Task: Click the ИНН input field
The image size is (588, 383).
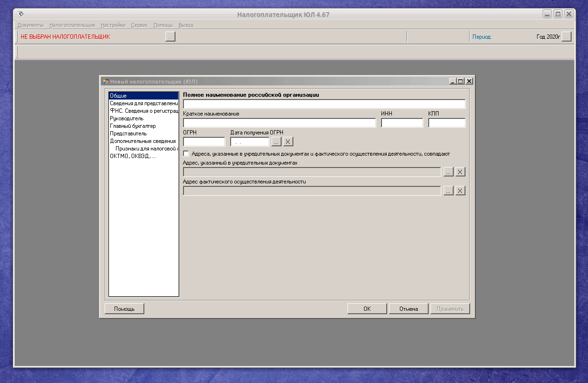Action: click(402, 123)
